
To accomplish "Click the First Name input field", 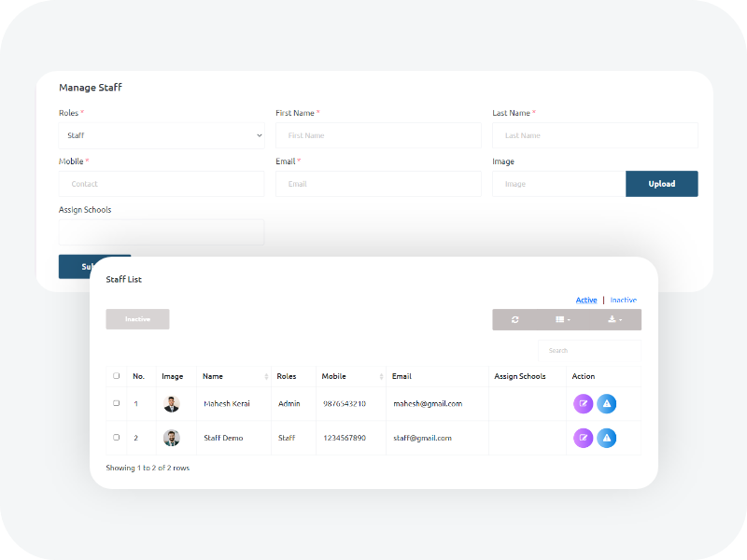I will pyautogui.click(x=378, y=135).
